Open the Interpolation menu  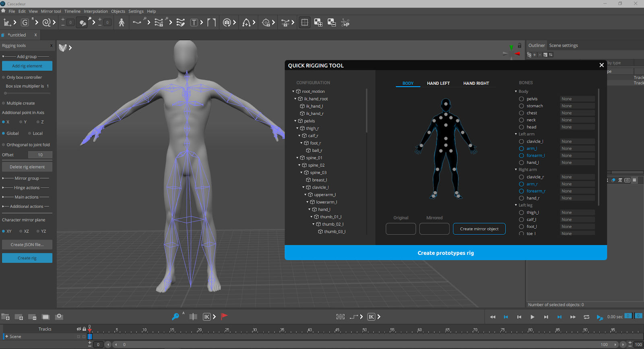tap(95, 11)
